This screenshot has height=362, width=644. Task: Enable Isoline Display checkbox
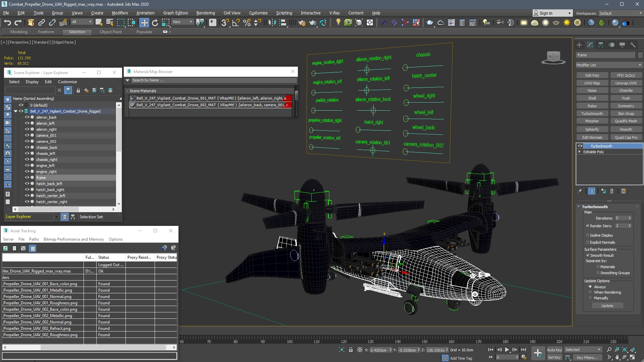[588, 235]
